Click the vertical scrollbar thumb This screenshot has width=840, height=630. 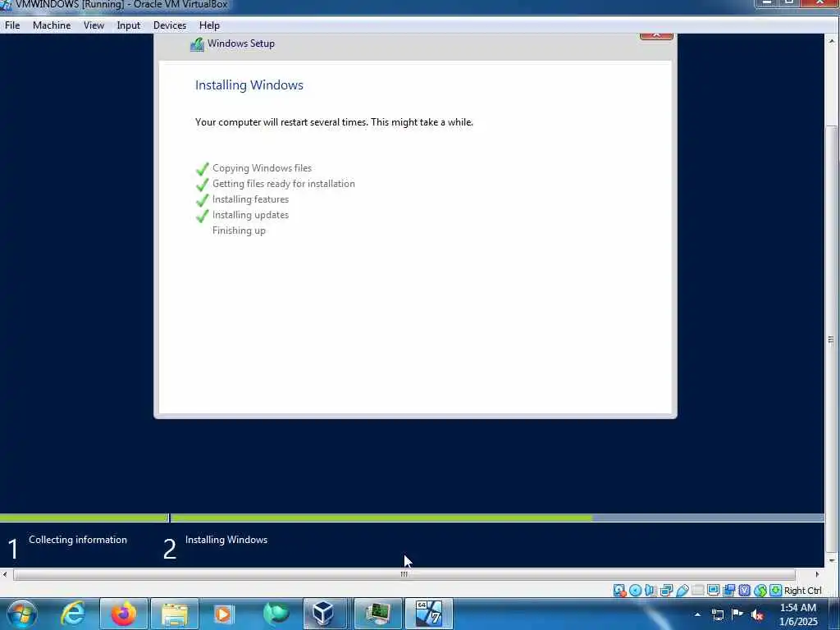pyautogui.click(x=831, y=339)
